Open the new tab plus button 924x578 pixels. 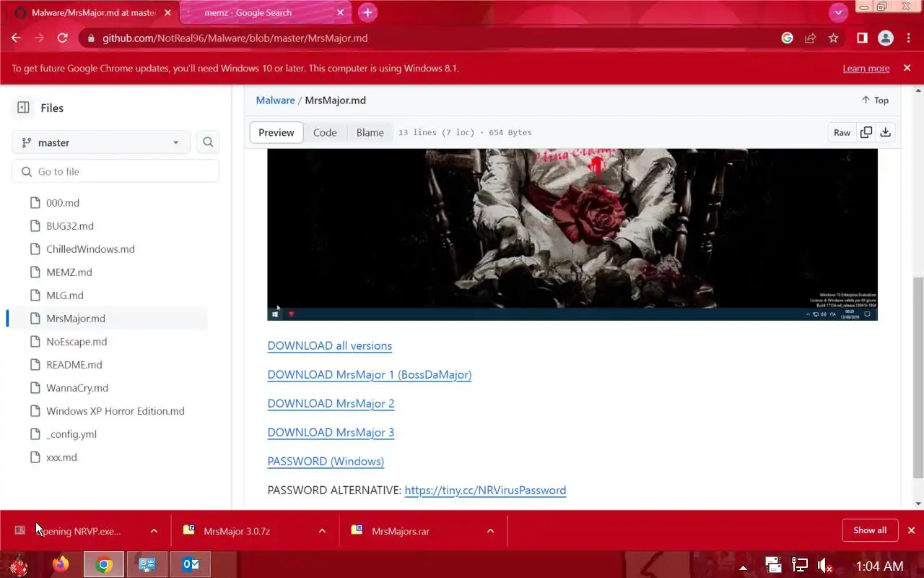(367, 12)
